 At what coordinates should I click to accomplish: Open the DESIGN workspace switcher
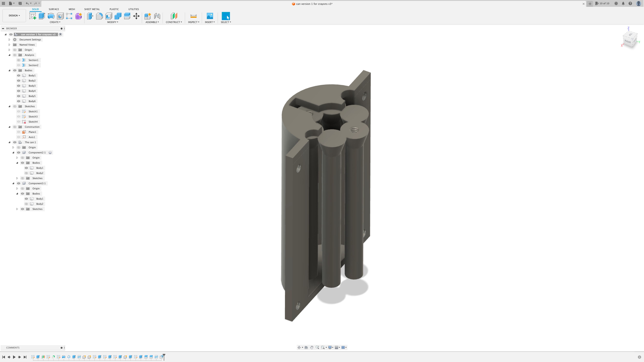[x=14, y=15]
